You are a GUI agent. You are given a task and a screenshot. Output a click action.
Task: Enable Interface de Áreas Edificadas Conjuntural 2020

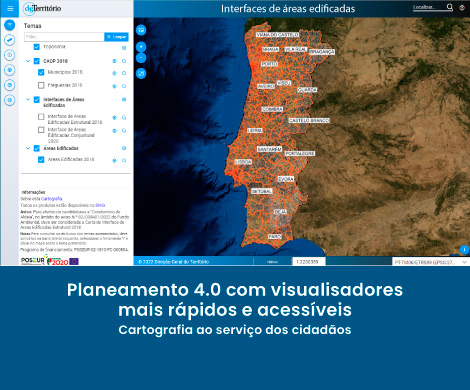41,130
